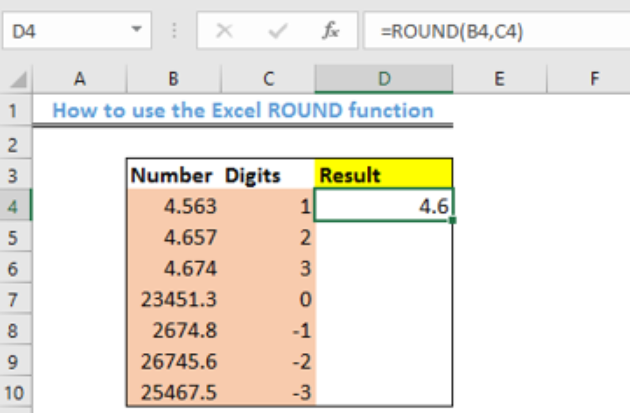Viewport: 630px width, 415px height.
Task: Select row 10 header
Action: click(16, 392)
